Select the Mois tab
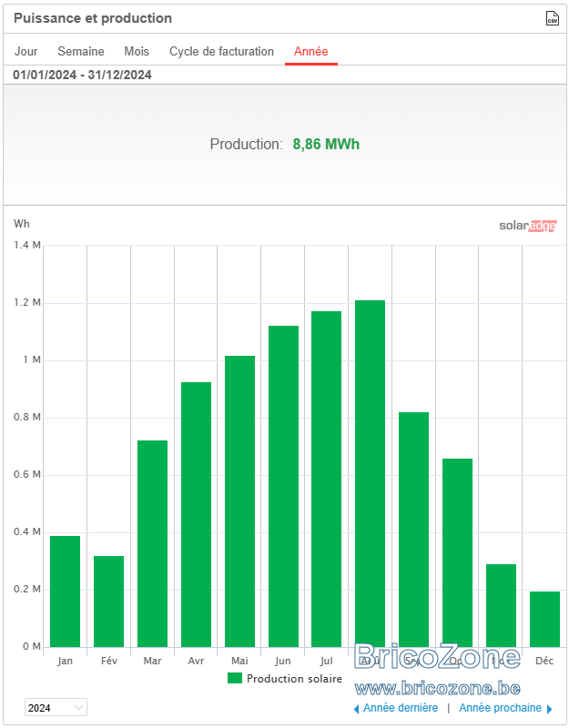The height and width of the screenshot is (728, 569). click(137, 51)
